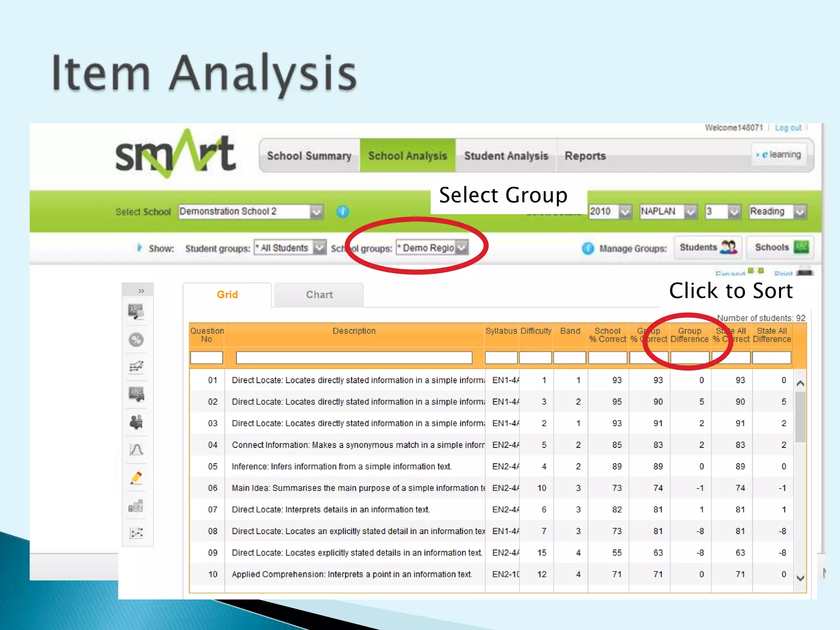840x630 pixels.
Task: Select the percent sidebar icon
Action: (136, 340)
